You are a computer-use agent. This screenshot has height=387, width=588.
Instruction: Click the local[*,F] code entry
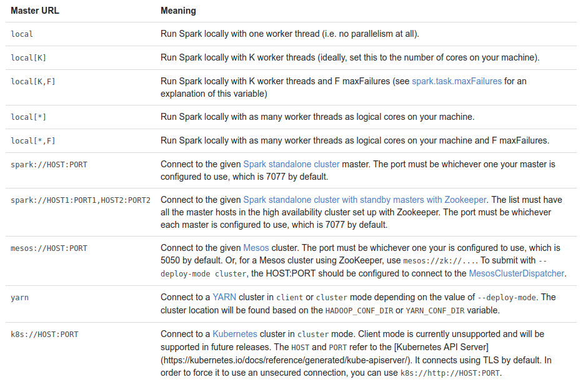coord(33,141)
